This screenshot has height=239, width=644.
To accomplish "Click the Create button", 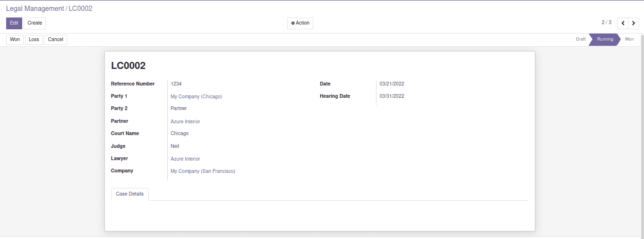I will pyautogui.click(x=34, y=23).
